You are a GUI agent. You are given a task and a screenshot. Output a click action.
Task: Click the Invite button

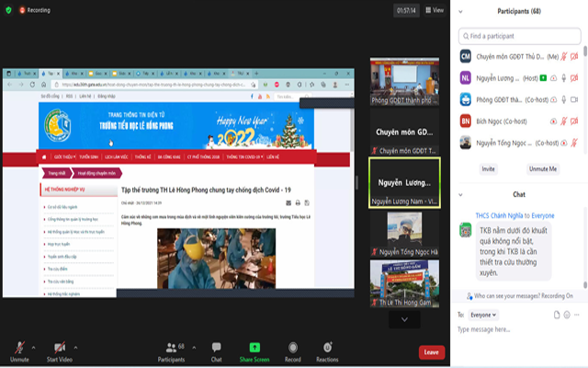tap(488, 169)
